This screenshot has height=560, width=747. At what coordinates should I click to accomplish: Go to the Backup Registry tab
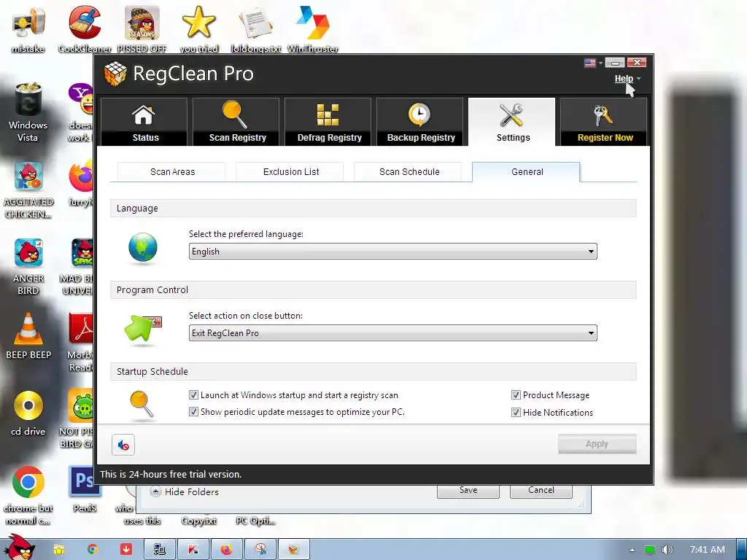(x=420, y=122)
